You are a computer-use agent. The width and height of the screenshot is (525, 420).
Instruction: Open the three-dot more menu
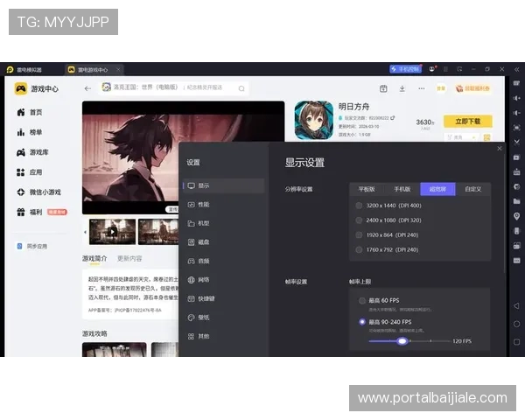click(x=422, y=88)
